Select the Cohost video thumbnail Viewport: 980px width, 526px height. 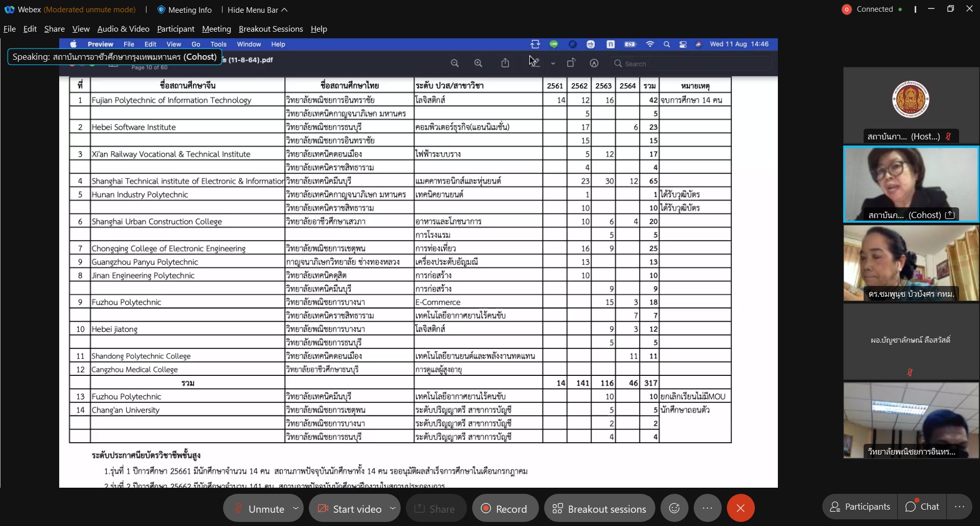pyautogui.click(x=911, y=184)
